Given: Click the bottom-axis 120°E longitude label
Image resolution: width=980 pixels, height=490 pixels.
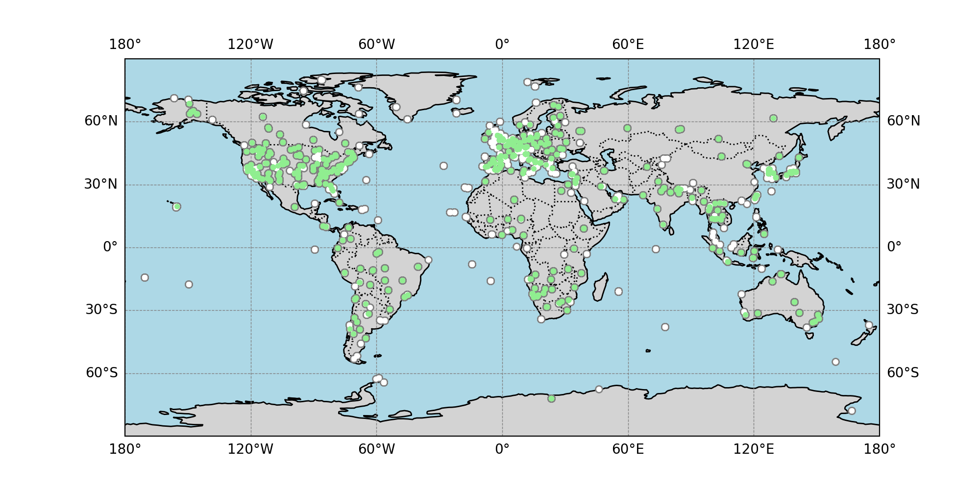Looking at the screenshot, I should click(753, 449).
